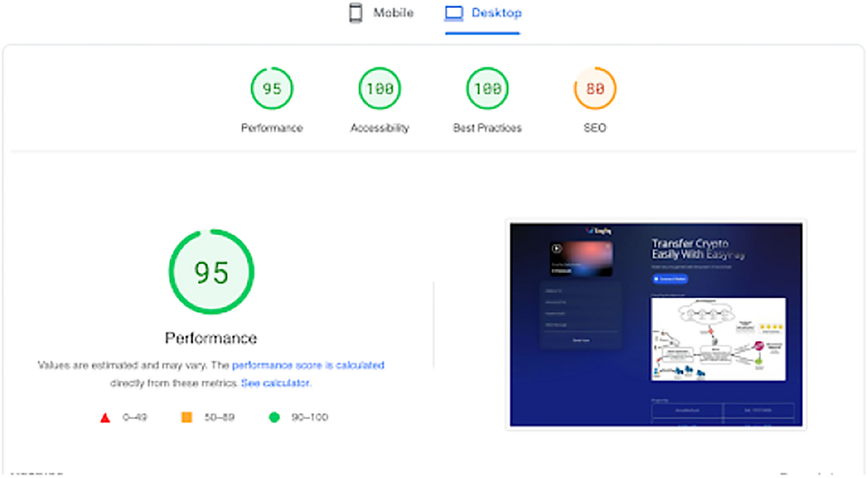This screenshot has height=478, width=868.
Task: Click the 50–89 range text
Action: click(219, 417)
